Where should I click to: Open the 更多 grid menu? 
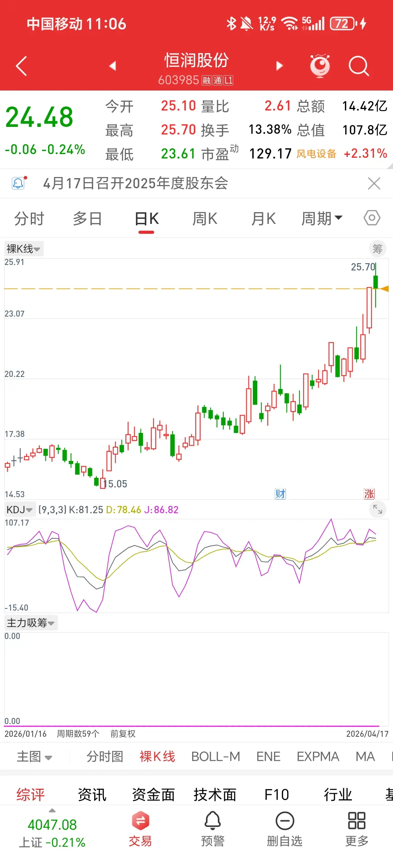click(x=357, y=829)
